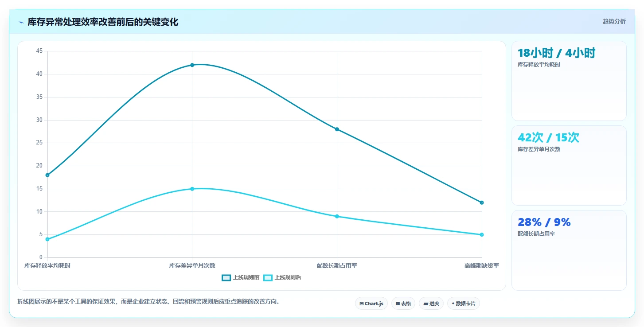Screen dimensions: 644x327
Task: Click the 上线规则后 data point at 15
Action: pos(192,189)
